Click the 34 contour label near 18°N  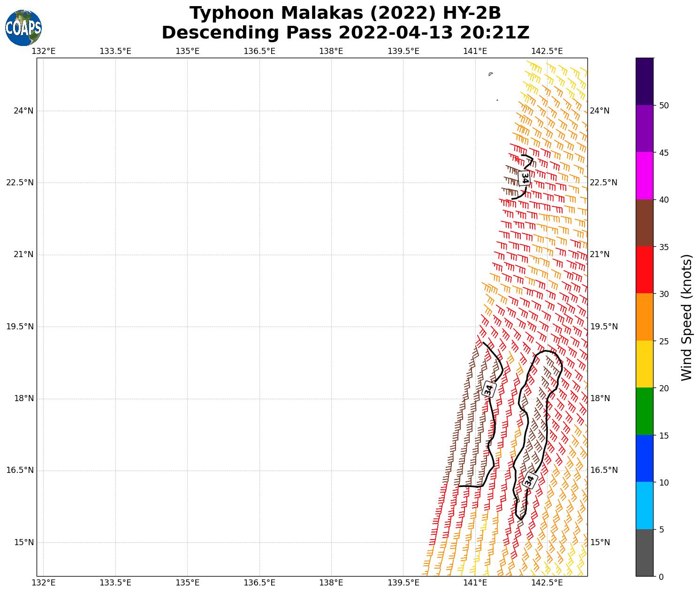(x=489, y=389)
